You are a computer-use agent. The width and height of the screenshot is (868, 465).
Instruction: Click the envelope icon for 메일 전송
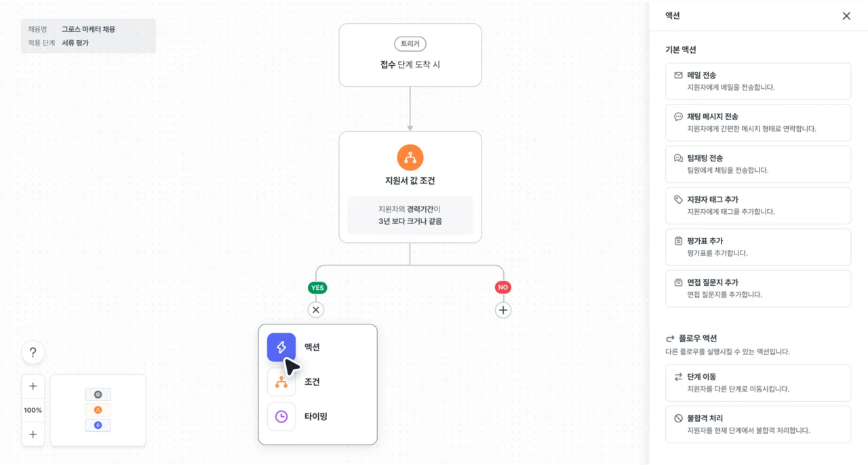[678, 75]
